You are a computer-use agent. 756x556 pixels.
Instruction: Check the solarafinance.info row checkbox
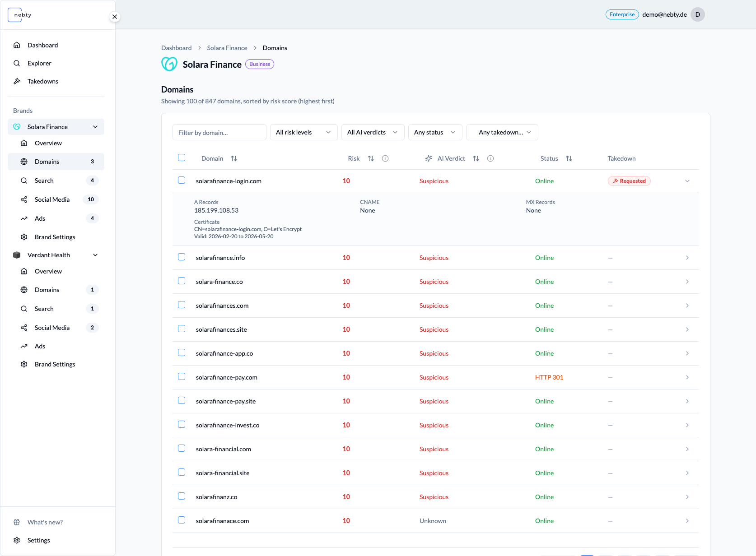(x=182, y=257)
